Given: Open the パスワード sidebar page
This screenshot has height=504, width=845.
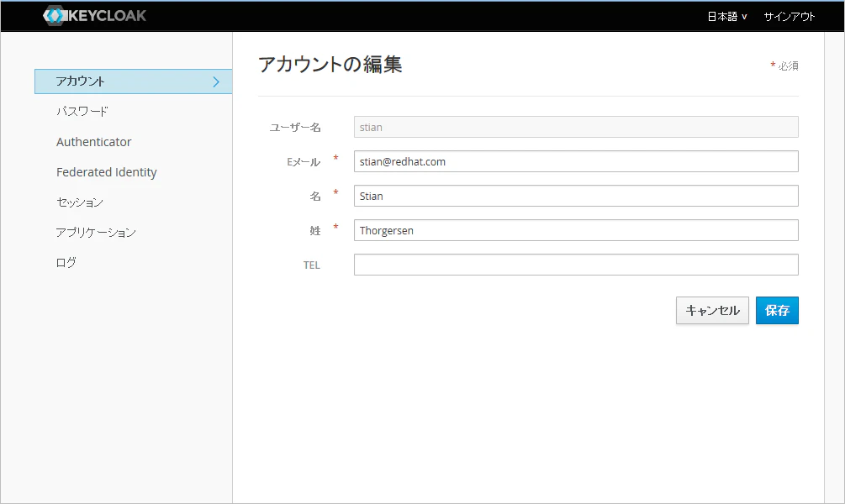Looking at the screenshot, I should tap(82, 112).
